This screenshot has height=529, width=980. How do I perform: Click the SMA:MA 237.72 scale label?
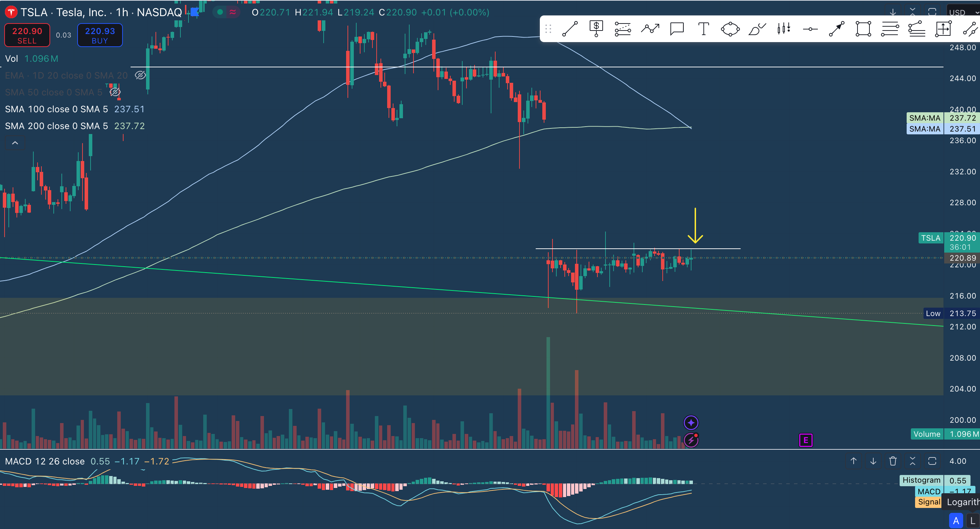point(942,118)
